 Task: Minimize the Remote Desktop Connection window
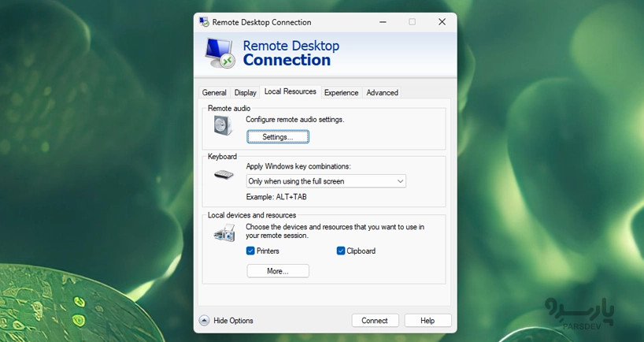pyautogui.click(x=383, y=22)
